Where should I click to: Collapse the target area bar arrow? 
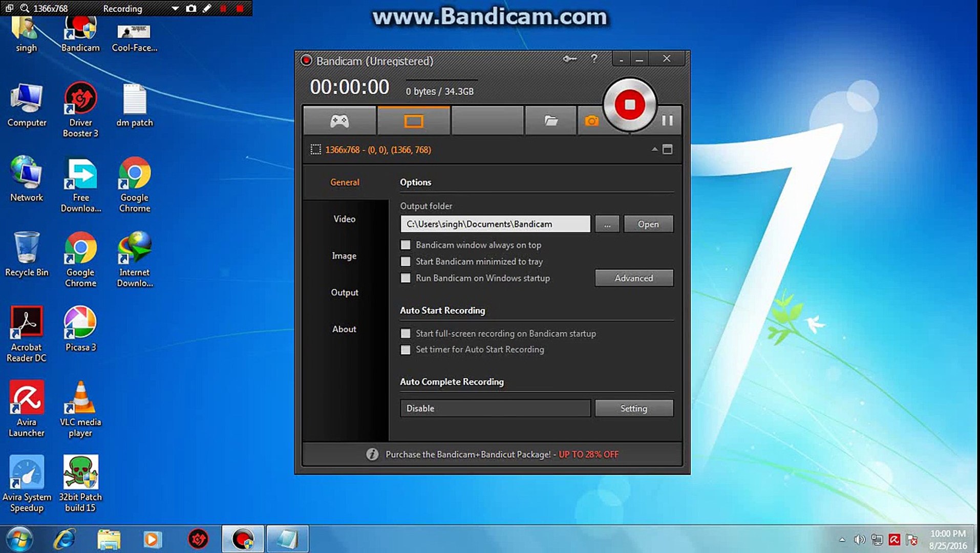(x=654, y=150)
